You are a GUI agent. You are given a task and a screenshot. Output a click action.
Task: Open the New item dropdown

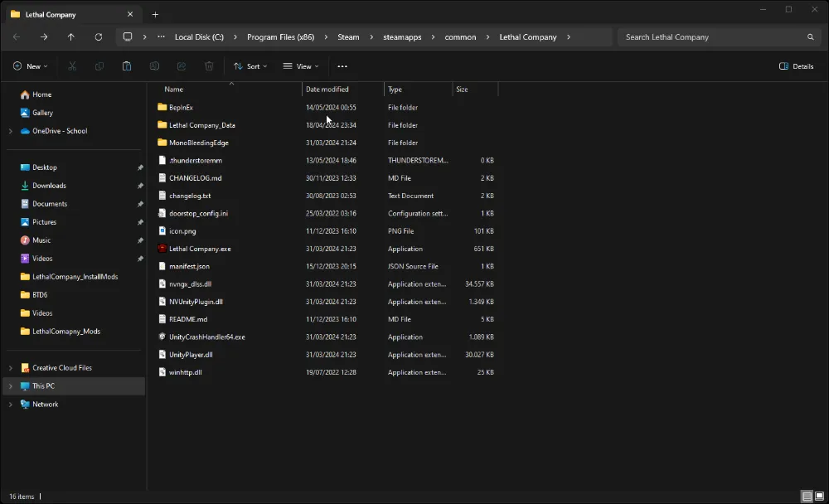tap(31, 66)
